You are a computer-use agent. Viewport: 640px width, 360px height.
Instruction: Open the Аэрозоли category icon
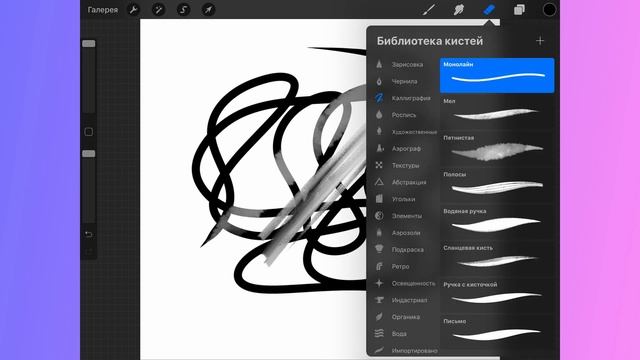coord(379,233)
